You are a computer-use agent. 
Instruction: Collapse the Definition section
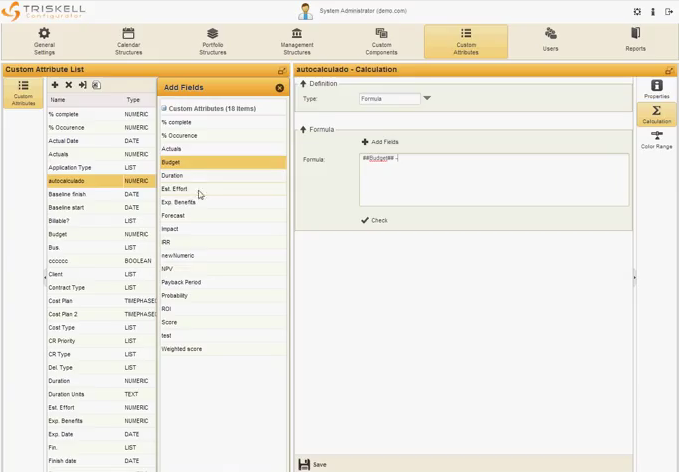303,84
